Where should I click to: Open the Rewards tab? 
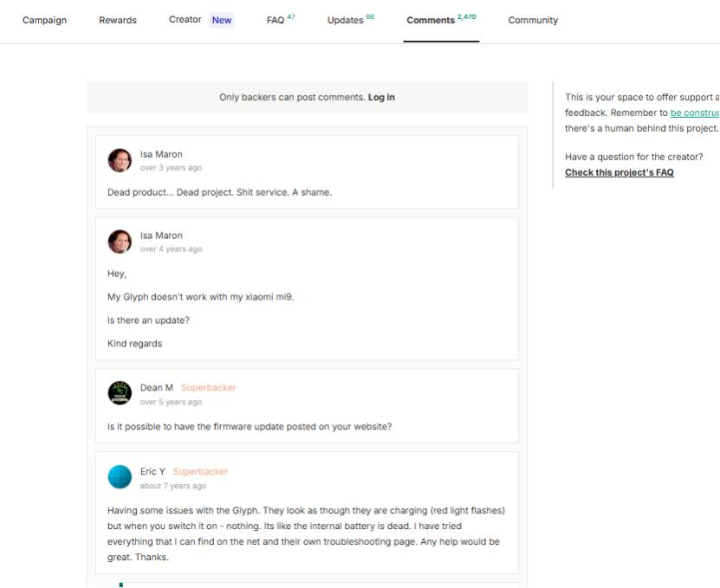(x=118, y=20)
